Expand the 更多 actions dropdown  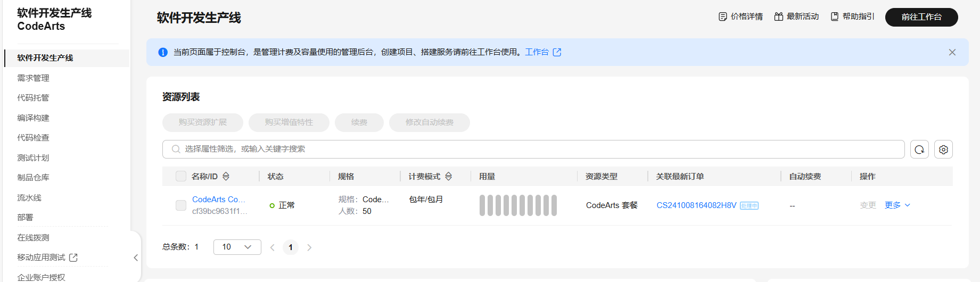click(x=897, y=205)
